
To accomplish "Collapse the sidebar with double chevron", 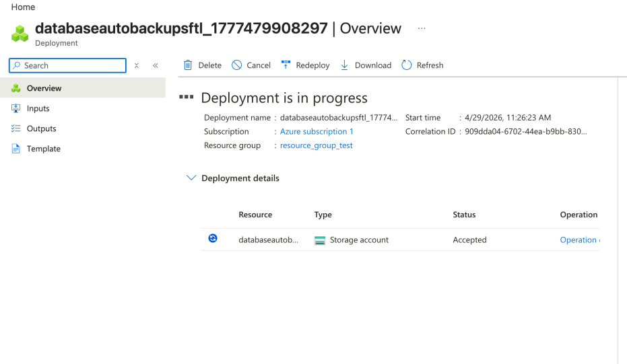I will (x=155, y=65).
